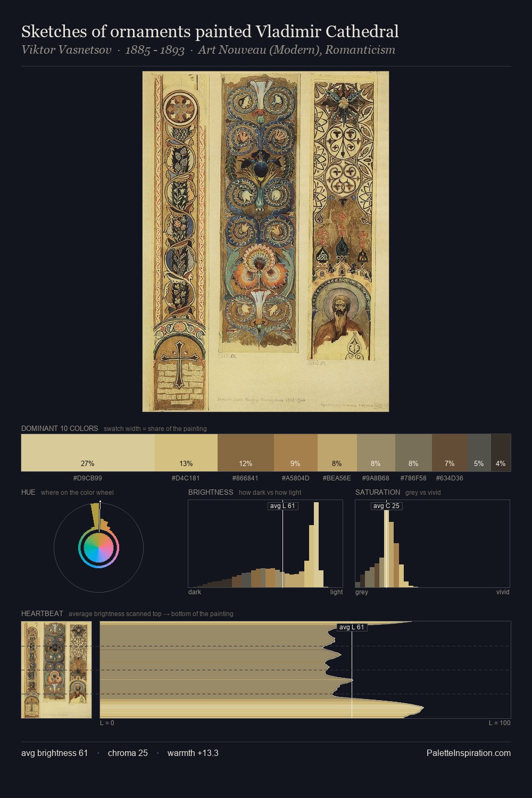Pick the 4% darkest swatch
This screenshot has height=798, width=532.
pyautogui.click(x=501, y=453)
